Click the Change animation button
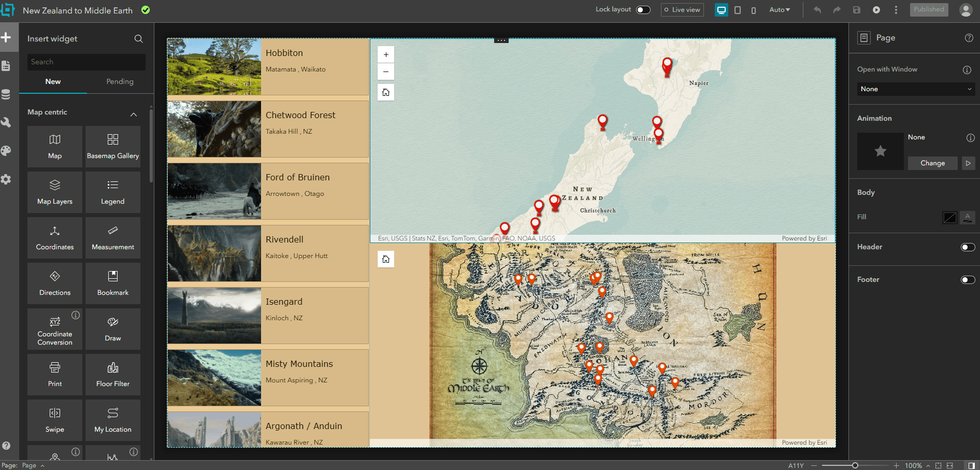 click(x=932, y=163)
